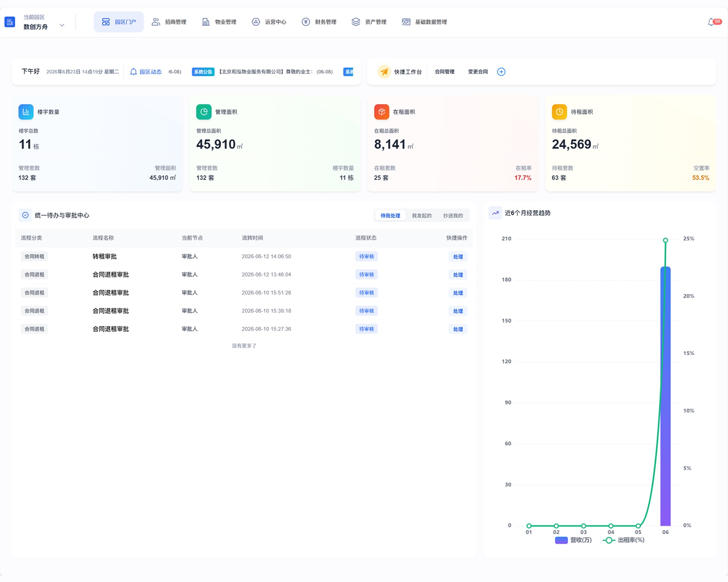The image size is (728, 582).
Task: Click the month 06 revenue bar
Action: pyautogui.click(x=665, y=396)
